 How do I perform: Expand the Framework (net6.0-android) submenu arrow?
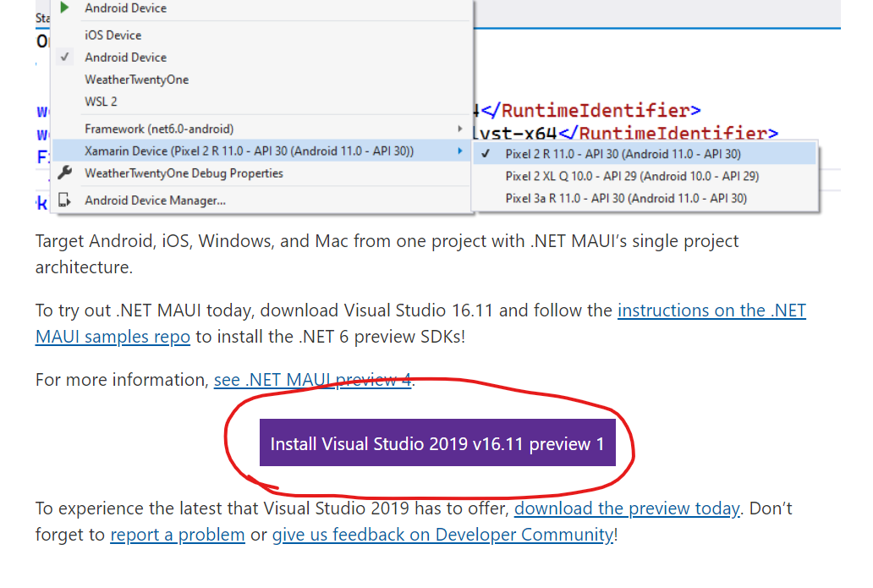click(460, 129)
